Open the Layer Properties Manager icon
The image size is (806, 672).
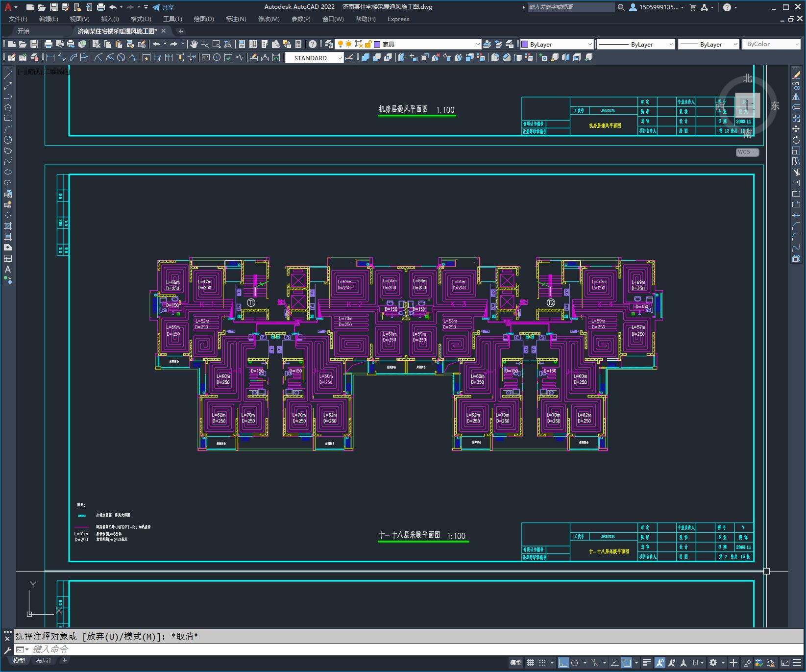pyautogui.click(x=328, y=44)
